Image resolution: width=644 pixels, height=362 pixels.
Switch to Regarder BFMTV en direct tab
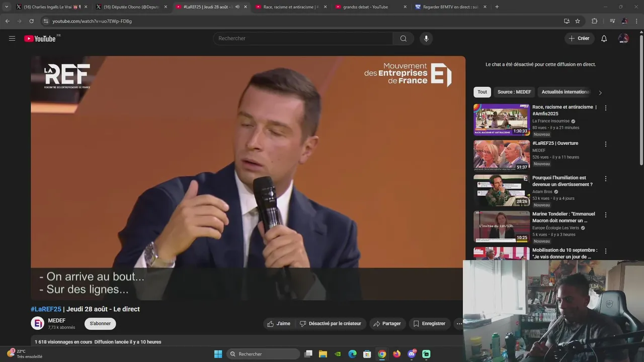click(450, 7)
